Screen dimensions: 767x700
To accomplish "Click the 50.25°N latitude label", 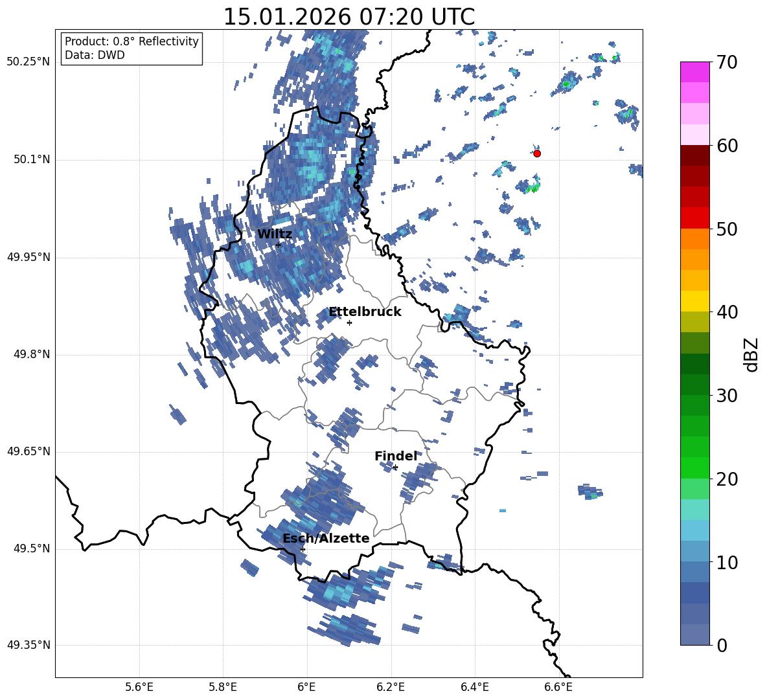I will 29,62.
